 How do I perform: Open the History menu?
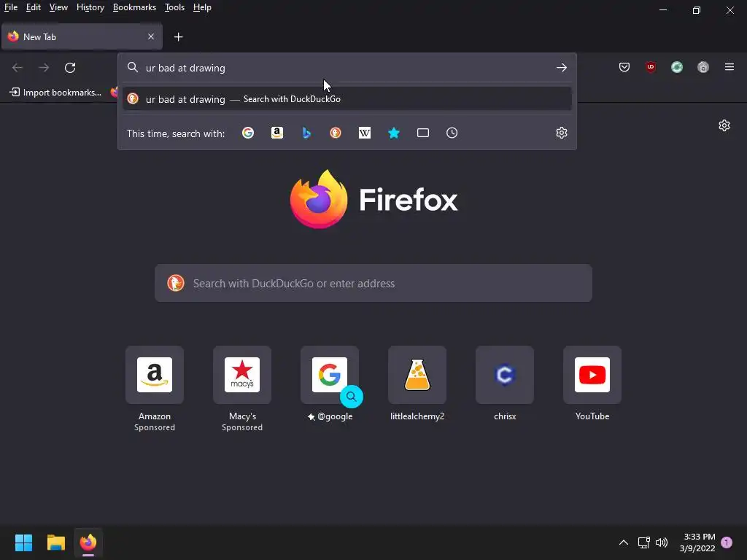pos(90,7)
